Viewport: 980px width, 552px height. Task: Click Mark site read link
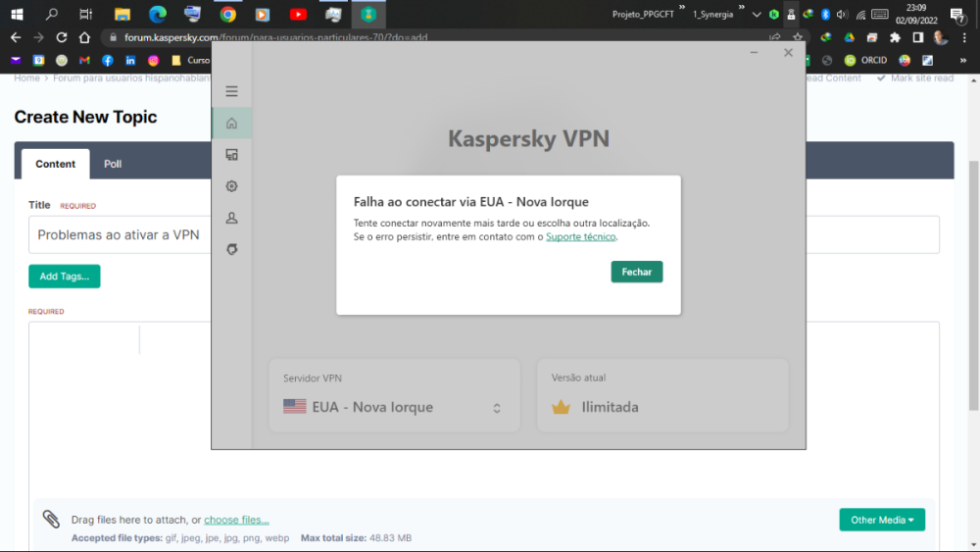(915, 78)
